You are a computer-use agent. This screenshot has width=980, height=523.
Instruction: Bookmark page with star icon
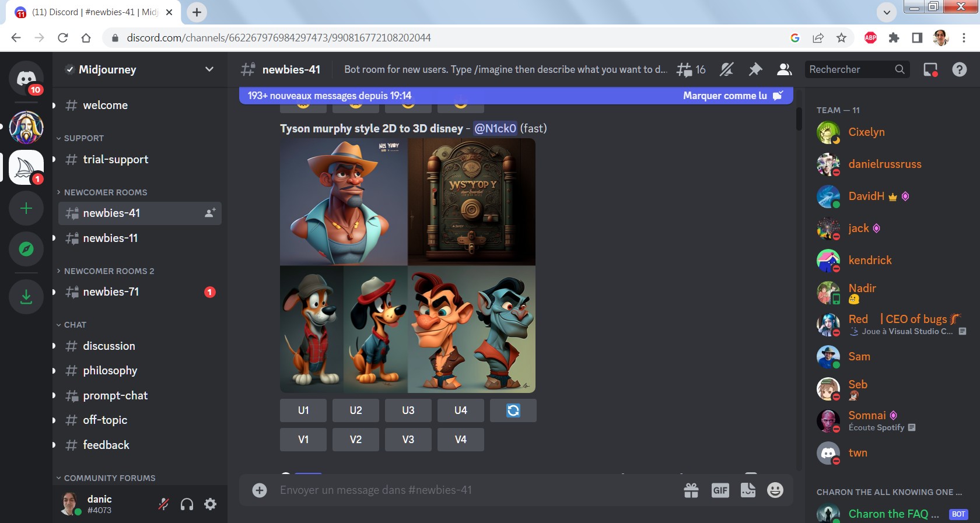[841, 38]
